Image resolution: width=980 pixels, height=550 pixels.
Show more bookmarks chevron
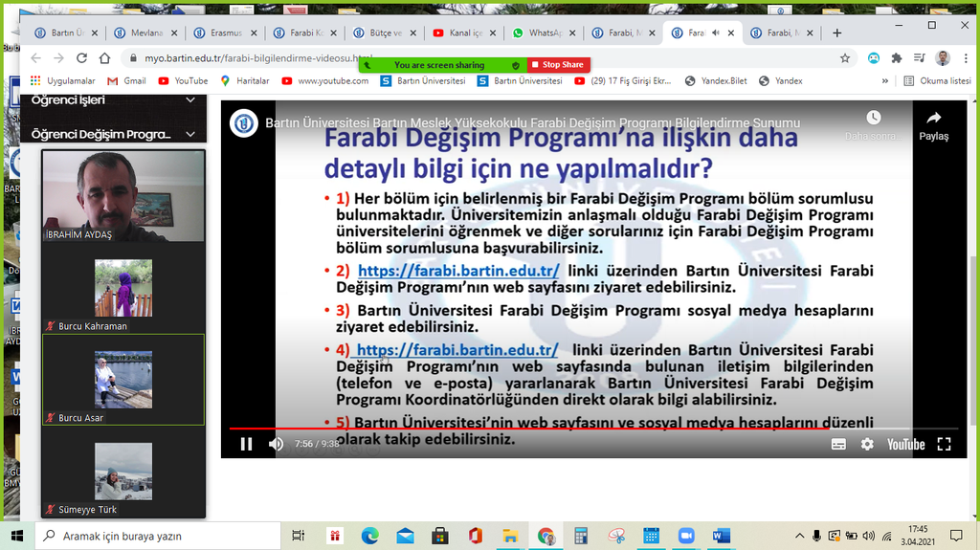pyautogui.click(x=885, y=80)
